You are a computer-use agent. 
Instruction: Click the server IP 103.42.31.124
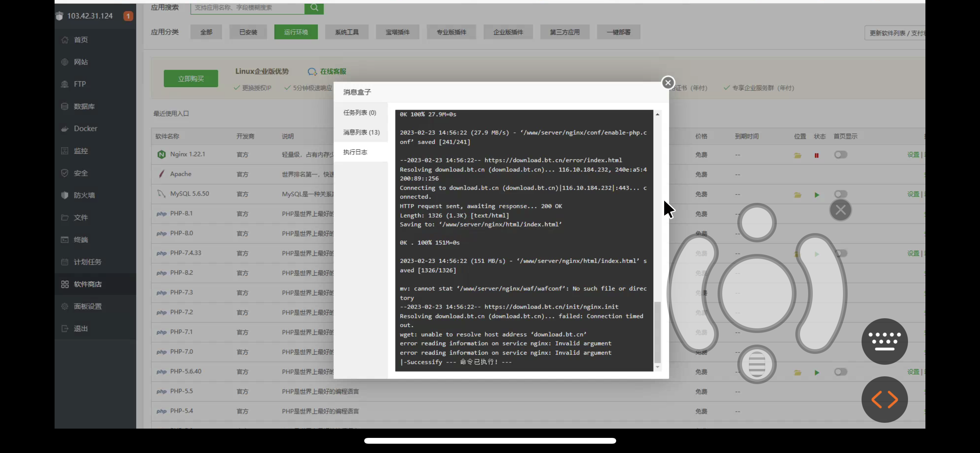[90, 16]
